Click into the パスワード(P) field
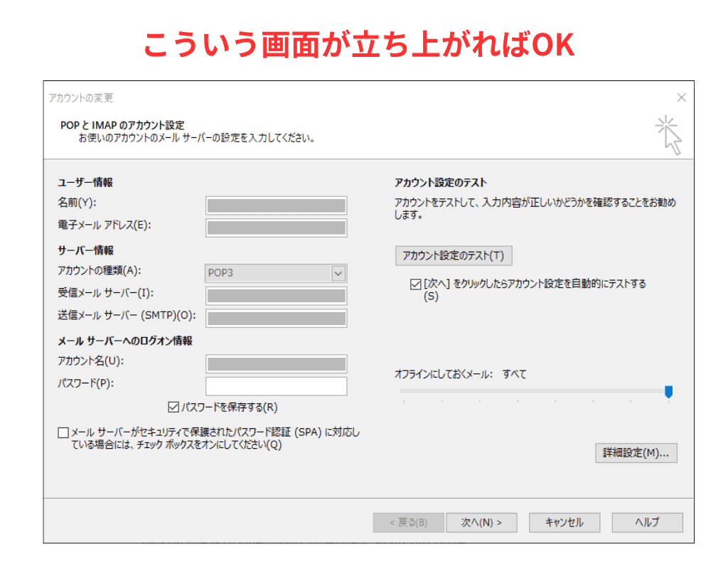Viewport: 728px width, 569px height. click(x=276, y=386)
